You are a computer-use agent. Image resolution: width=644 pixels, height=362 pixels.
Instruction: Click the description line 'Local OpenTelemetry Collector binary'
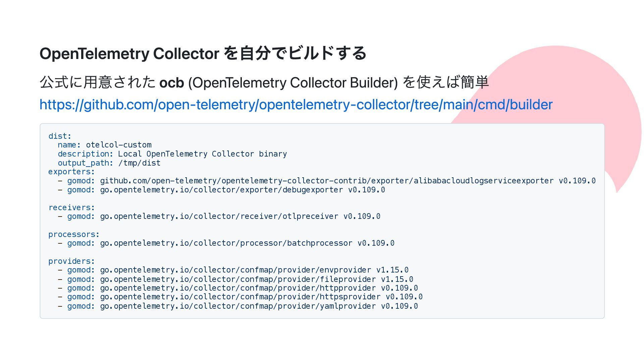point(202,154)
